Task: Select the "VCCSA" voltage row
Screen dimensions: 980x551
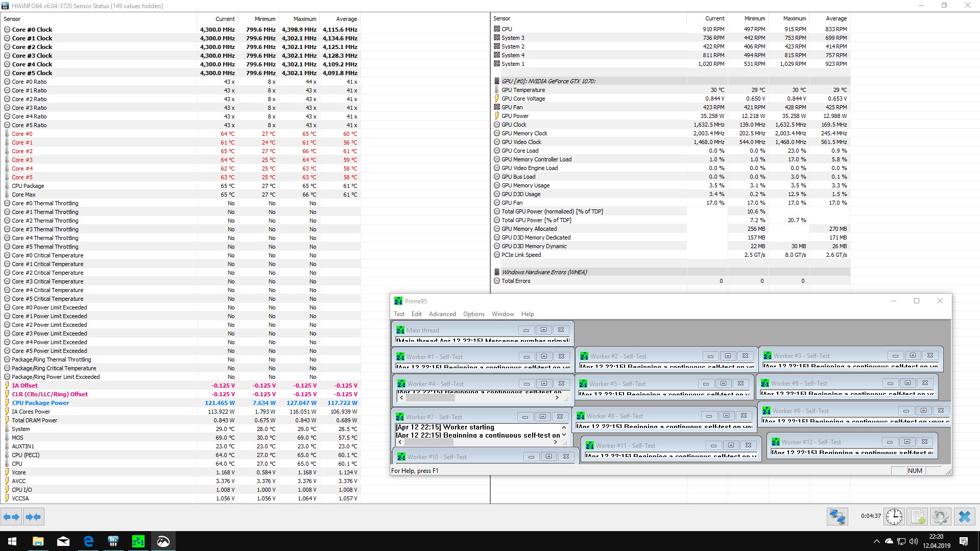Action: pyautogui.click(x=181, y=498)
